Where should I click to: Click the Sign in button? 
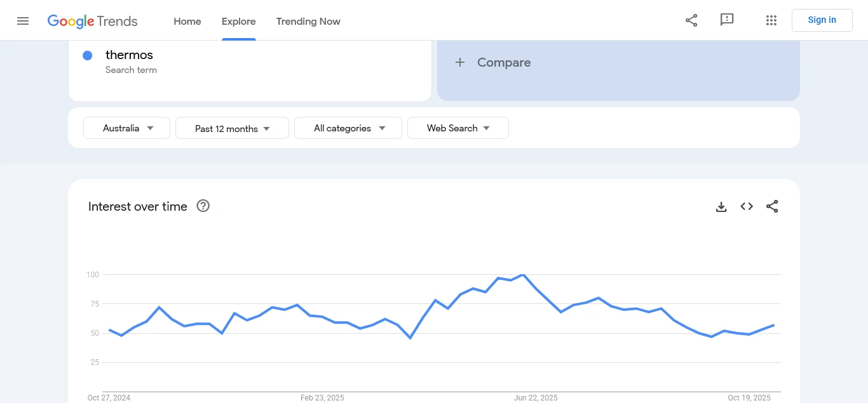coord(822,20)
